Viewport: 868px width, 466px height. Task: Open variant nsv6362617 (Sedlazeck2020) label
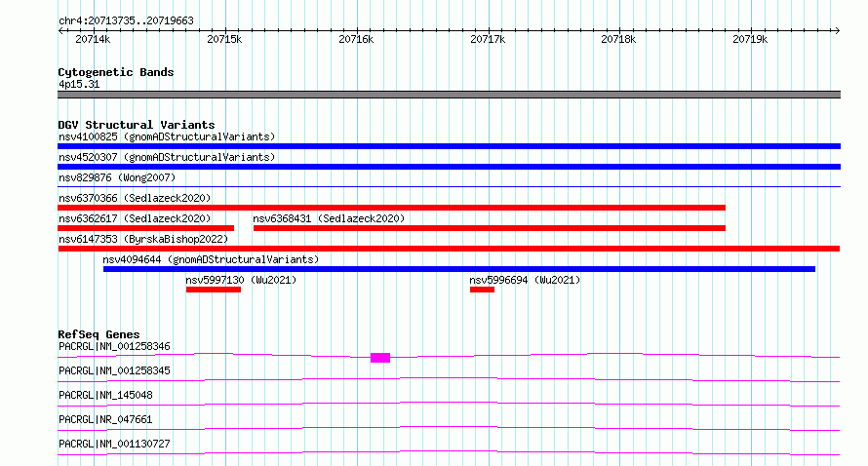point(135,218)
